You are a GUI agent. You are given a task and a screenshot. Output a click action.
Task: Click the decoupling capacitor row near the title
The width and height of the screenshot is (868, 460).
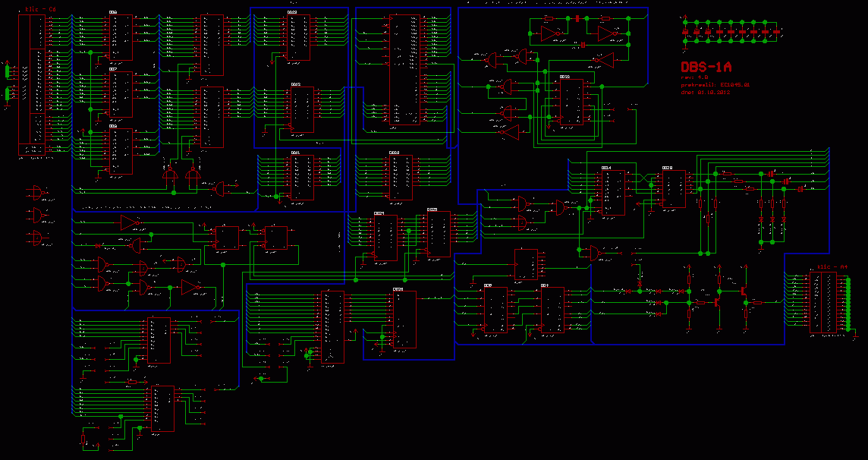732,32
